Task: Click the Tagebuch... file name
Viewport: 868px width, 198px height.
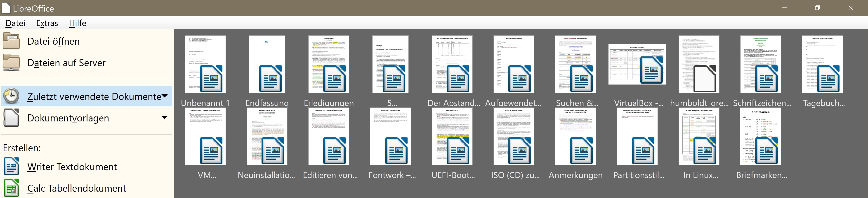Action: pyautogui.click(x=823, y=103)
